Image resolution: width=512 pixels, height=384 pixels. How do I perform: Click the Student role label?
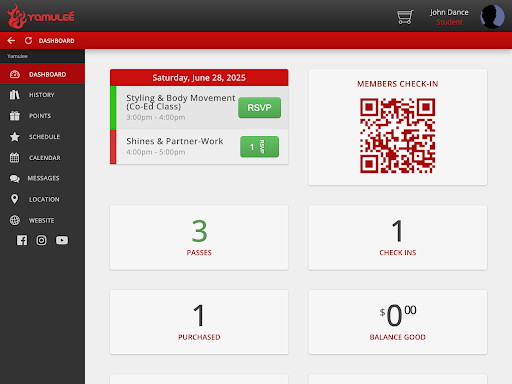click(x=449, y=22)
